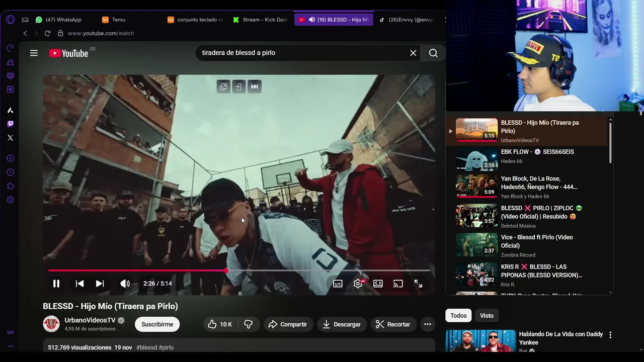Open Extensions cube icon in sidebar
The width and height of the screenshot is (644, 362).
10,186
